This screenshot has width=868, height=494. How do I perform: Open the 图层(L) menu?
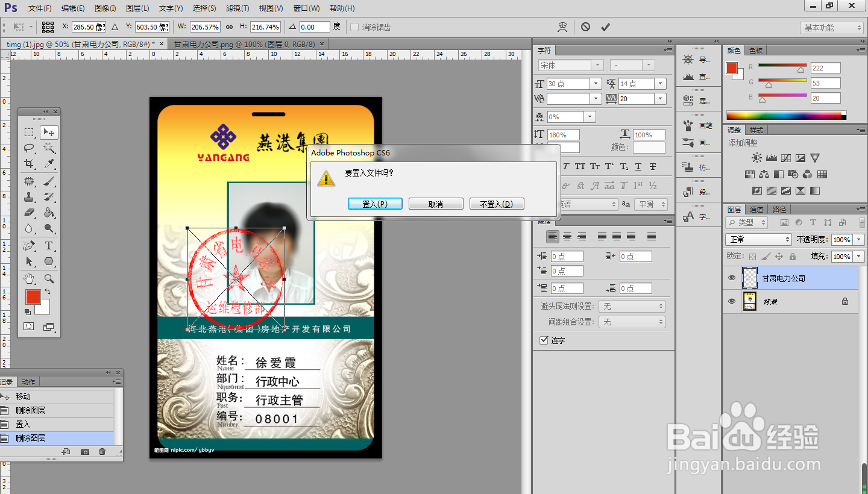point(137,8)
